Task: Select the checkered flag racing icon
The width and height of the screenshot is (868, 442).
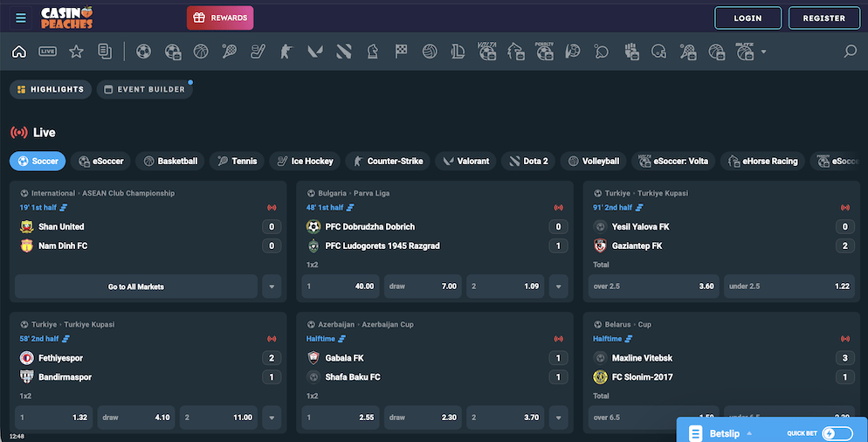Action: (x=401, y=52)
